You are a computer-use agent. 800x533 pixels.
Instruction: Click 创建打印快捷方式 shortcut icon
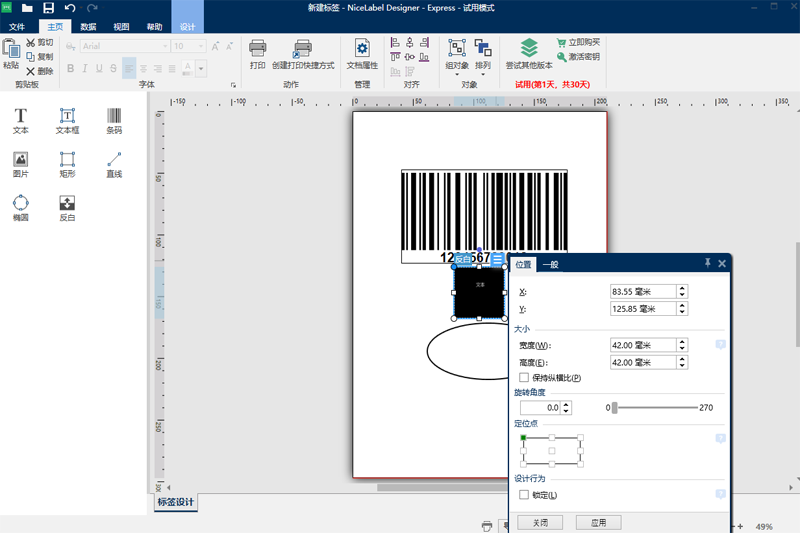(303, 48)
